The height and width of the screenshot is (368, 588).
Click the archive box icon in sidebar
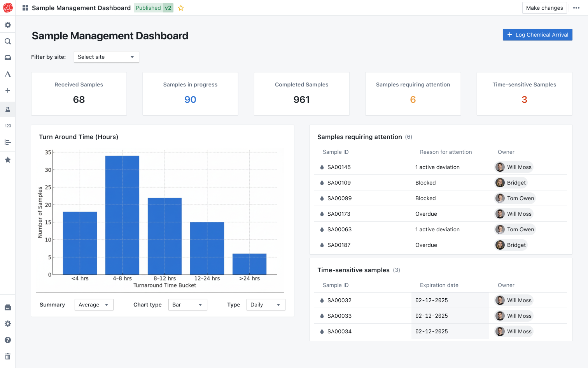pos(7,308)
